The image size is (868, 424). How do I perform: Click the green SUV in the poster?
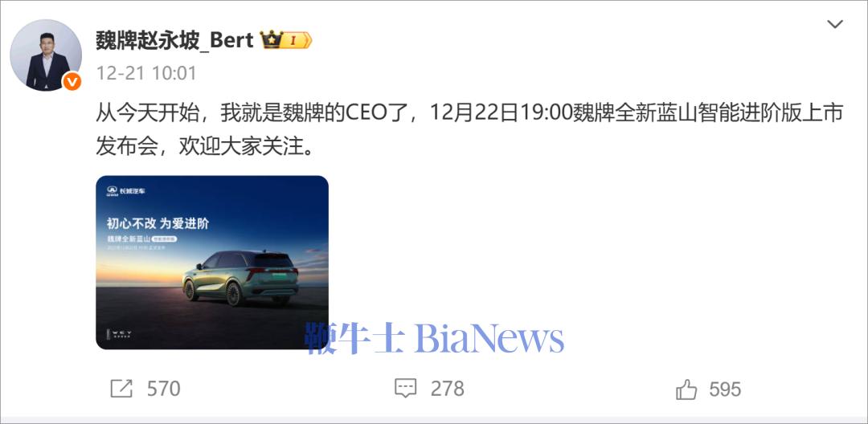click(240, 278)
